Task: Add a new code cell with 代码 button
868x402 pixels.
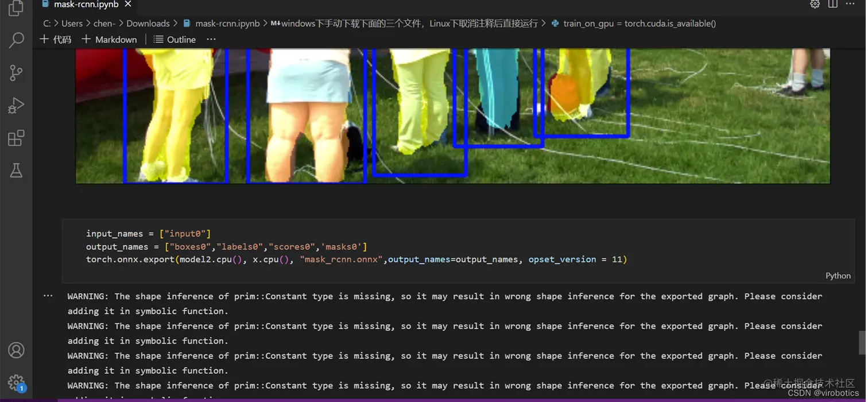Action: click(56, 39)
